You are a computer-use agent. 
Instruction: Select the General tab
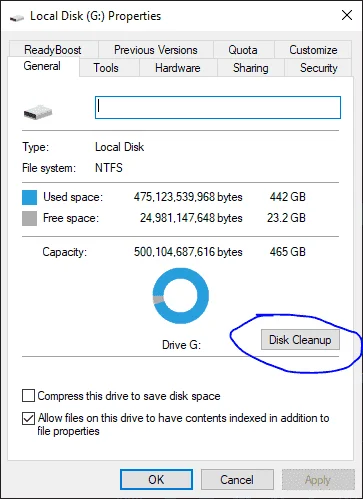(42, 66)
